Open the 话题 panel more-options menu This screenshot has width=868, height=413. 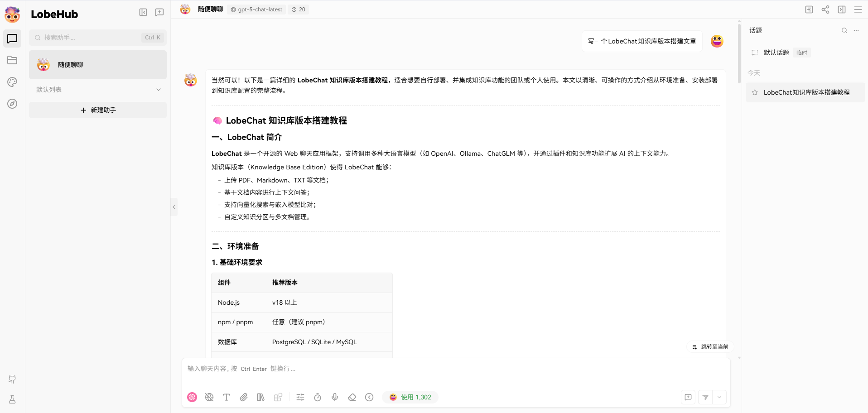[x=856, y=30]
